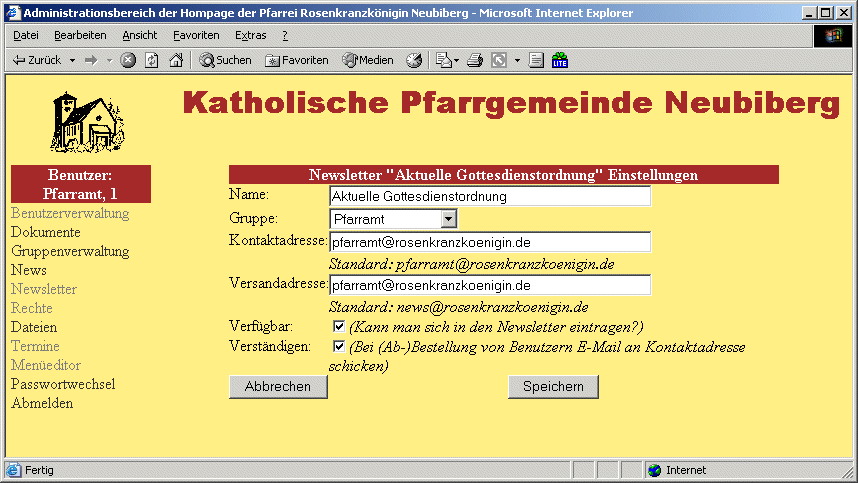858x483 pixels.
Task: Print the page with the printer icon
Action: coord(475,60)
